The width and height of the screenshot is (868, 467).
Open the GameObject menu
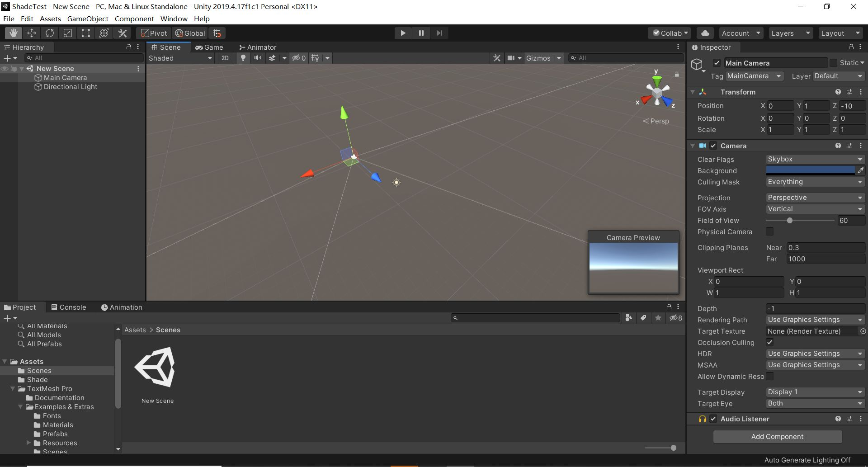tap(88, 19)
